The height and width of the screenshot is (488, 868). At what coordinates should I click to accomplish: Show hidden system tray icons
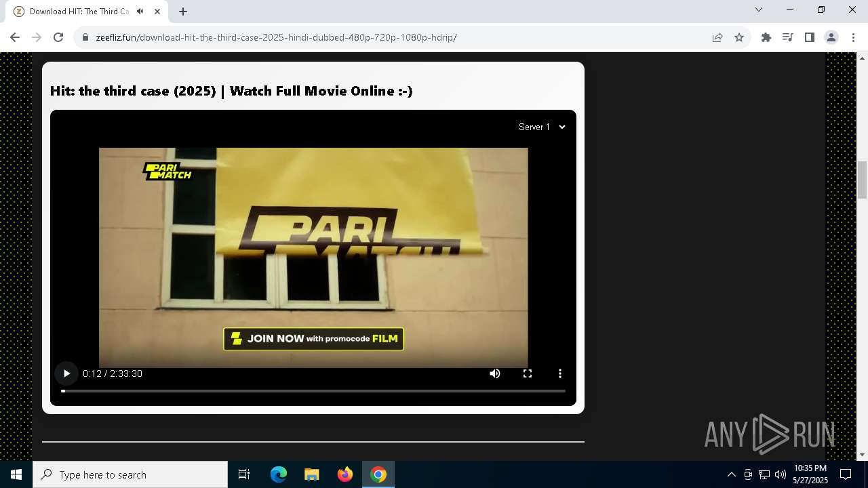[x=732, y=474]
